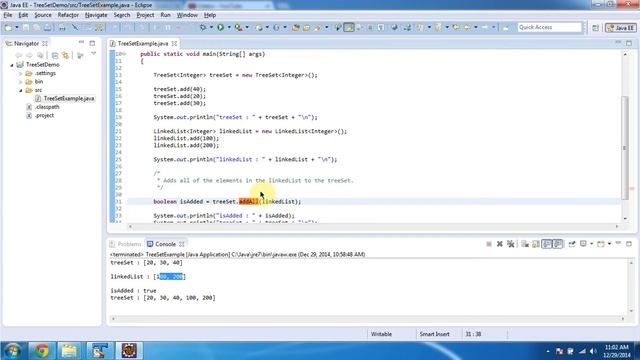Viewport: 640px width, 360px height.
Task: Open Chrome from the Windows taskbar
Action: click(x=42, y=351)
